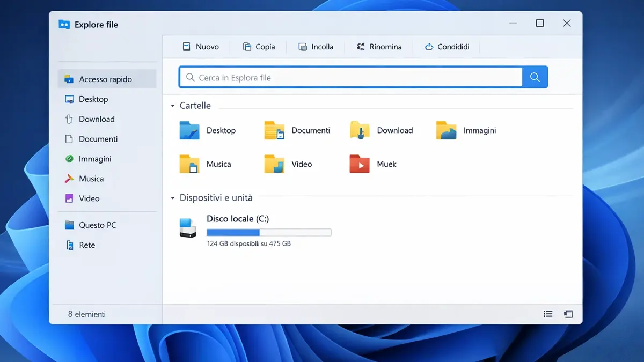644x362 pixels.
Task: Click the Disco locale (C:) usage bar
Action: click(x=269, y=233)
